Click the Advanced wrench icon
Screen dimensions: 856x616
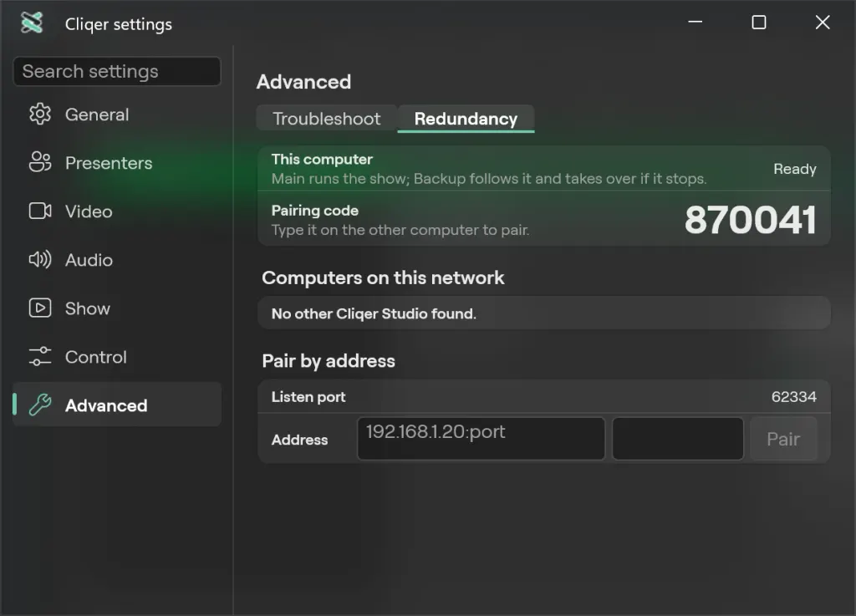[x=40, y=405]
